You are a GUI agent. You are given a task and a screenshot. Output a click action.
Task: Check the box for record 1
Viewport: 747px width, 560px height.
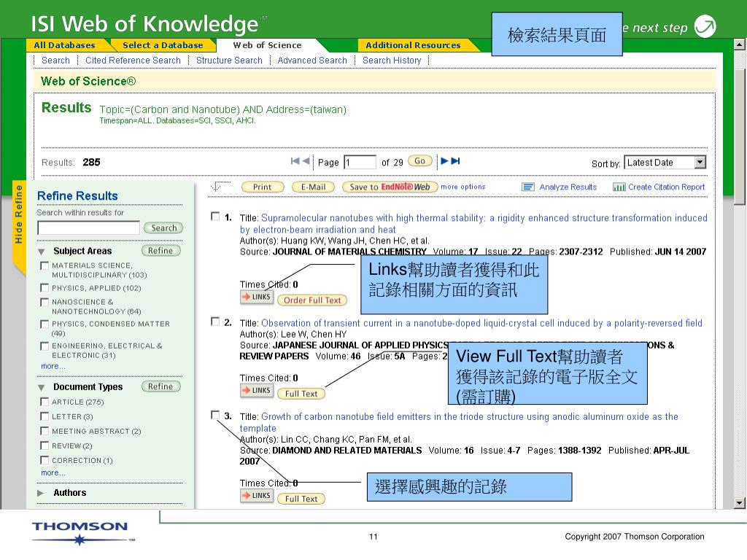click(x=215, y=217)
